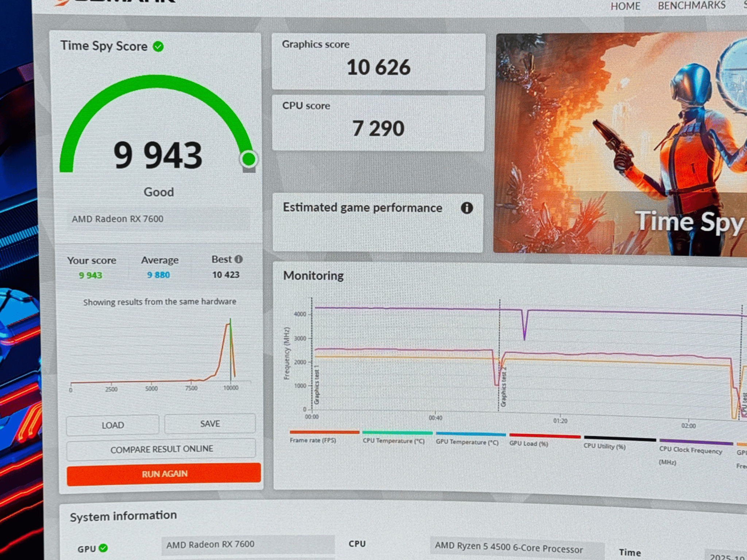This screenshot has width=747, height=560.
Task: Click the AMD Radeon RX 7600 field under score
Action: (158, 219)
